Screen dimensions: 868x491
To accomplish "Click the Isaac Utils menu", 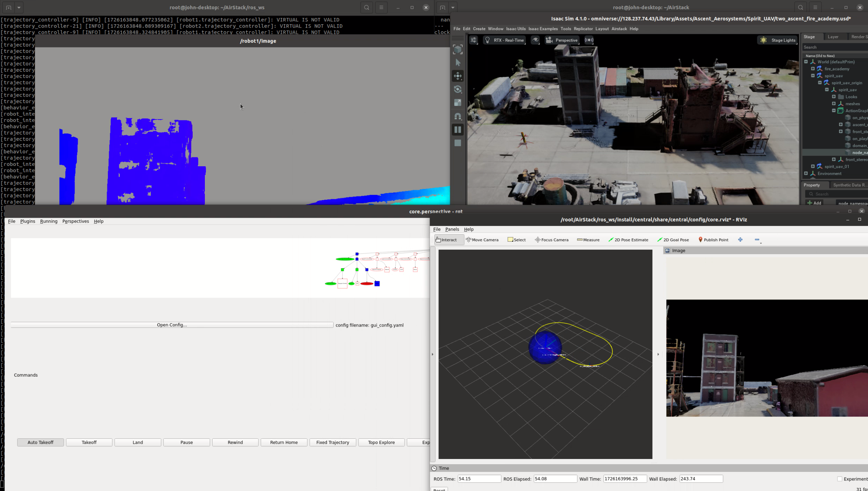I will 516,29.
